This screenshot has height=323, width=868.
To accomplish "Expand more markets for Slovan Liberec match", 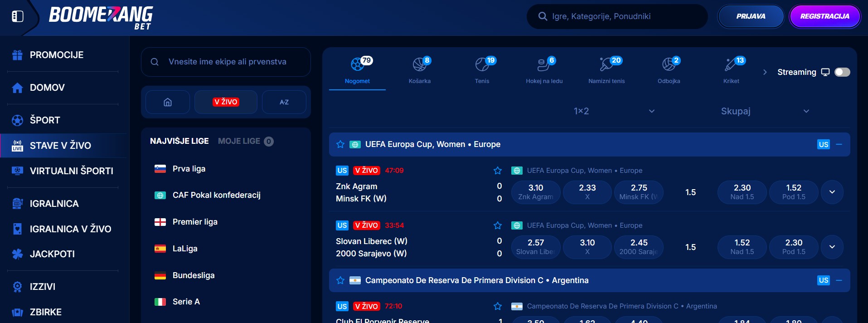I will [832, 247].
